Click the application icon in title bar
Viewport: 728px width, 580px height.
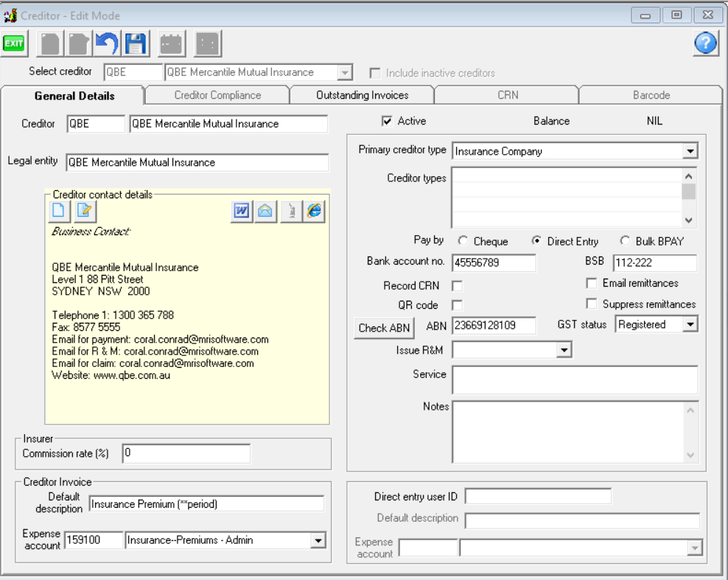(10, 15)
